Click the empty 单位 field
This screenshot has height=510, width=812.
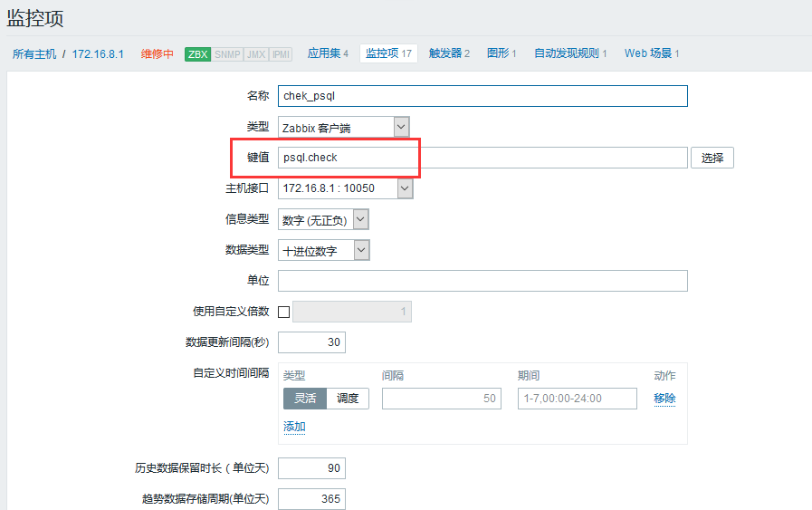[x=482, y=281]
